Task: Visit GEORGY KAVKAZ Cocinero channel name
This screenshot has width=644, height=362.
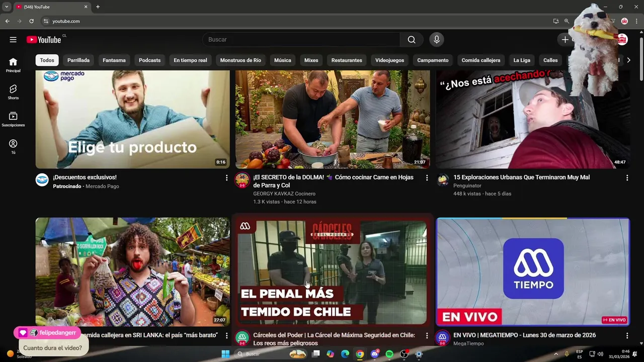Action: pyautogui.click(x=284, y=194)
